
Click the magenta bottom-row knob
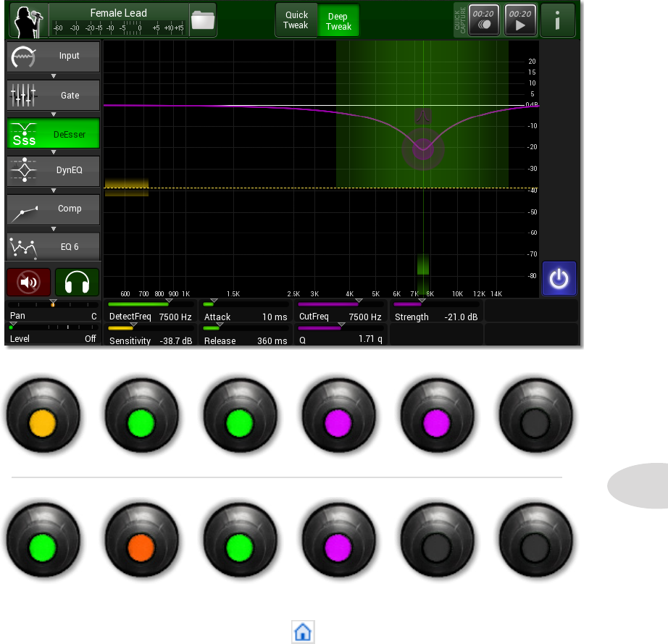point(338,540)
